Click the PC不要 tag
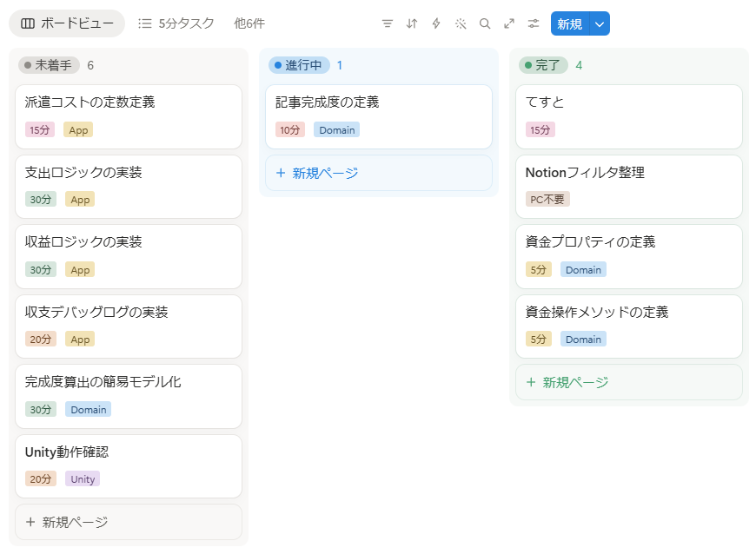 [547, 200]
